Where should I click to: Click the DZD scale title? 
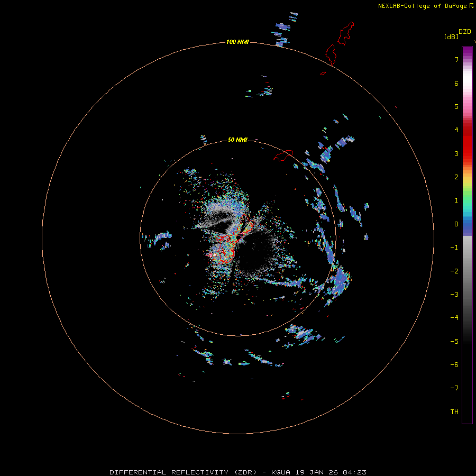point(465,32)
